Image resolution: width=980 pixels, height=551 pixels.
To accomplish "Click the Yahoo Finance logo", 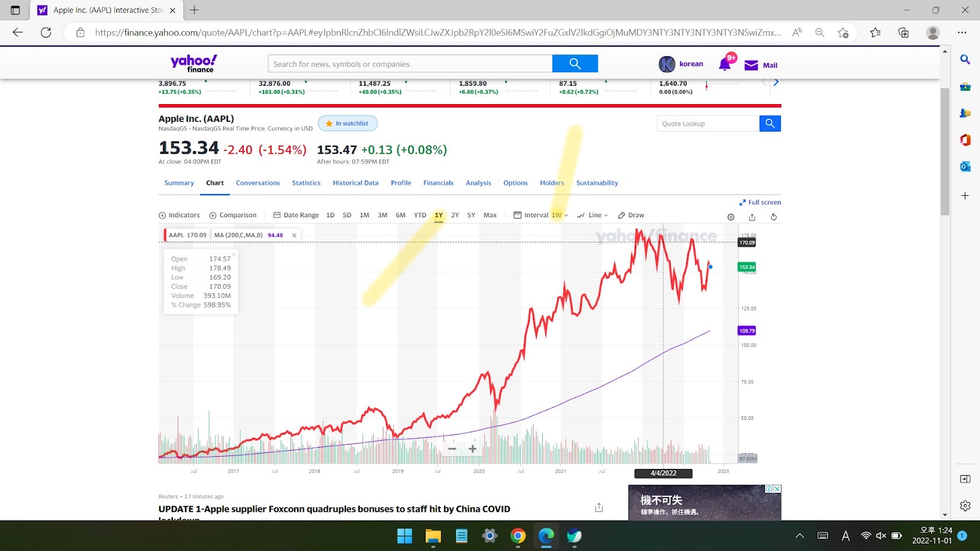I will pos(194,64).
